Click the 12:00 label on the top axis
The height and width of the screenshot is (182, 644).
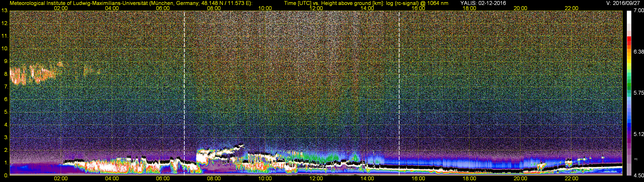pyautogui.click(x=316, y=8)
